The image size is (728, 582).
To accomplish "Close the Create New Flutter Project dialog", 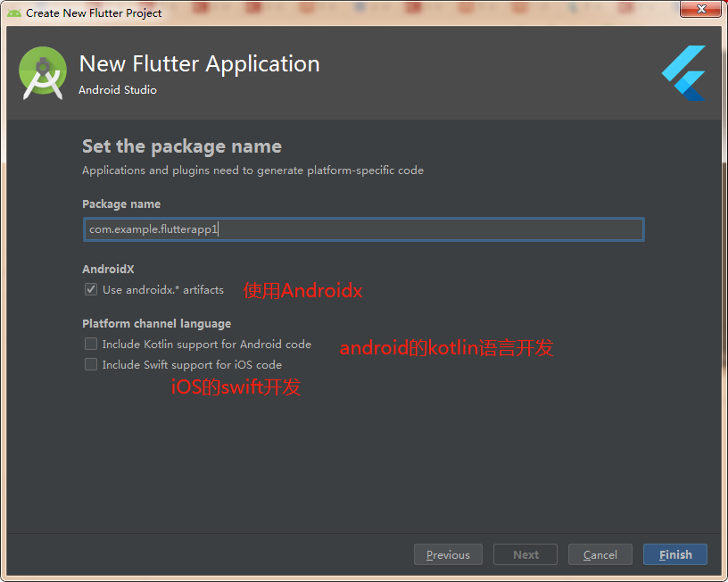I will point(701,9).
